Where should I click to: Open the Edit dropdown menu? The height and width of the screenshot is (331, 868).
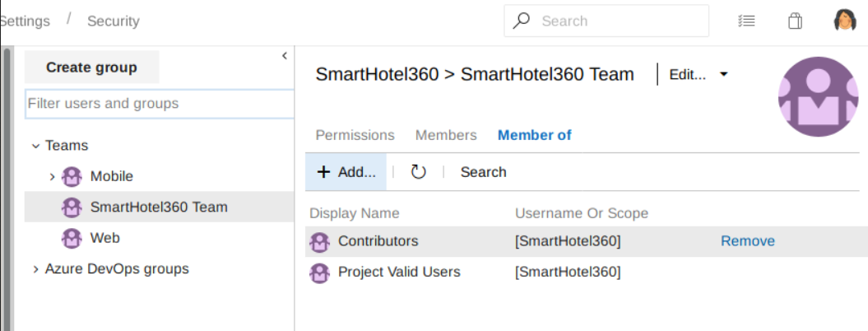698,74
